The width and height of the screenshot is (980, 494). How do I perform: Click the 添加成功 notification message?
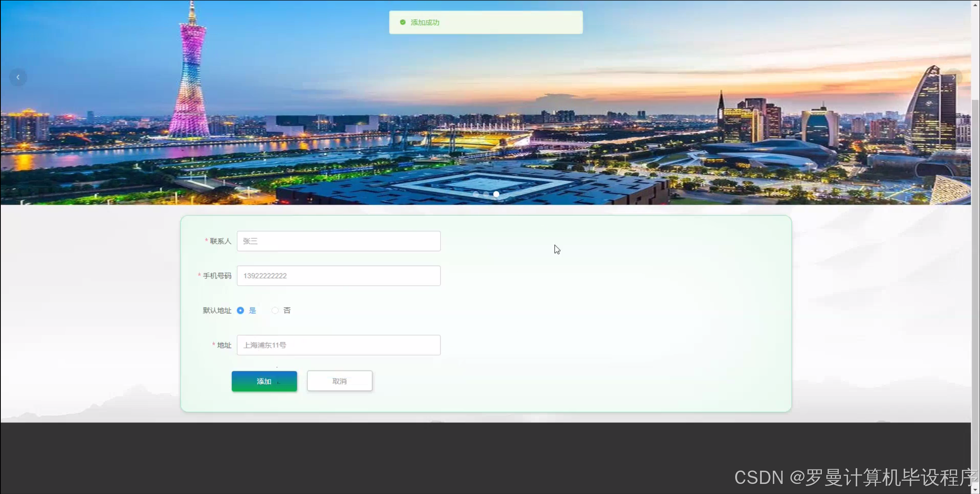pyautogui.click(x=425, y=22)
